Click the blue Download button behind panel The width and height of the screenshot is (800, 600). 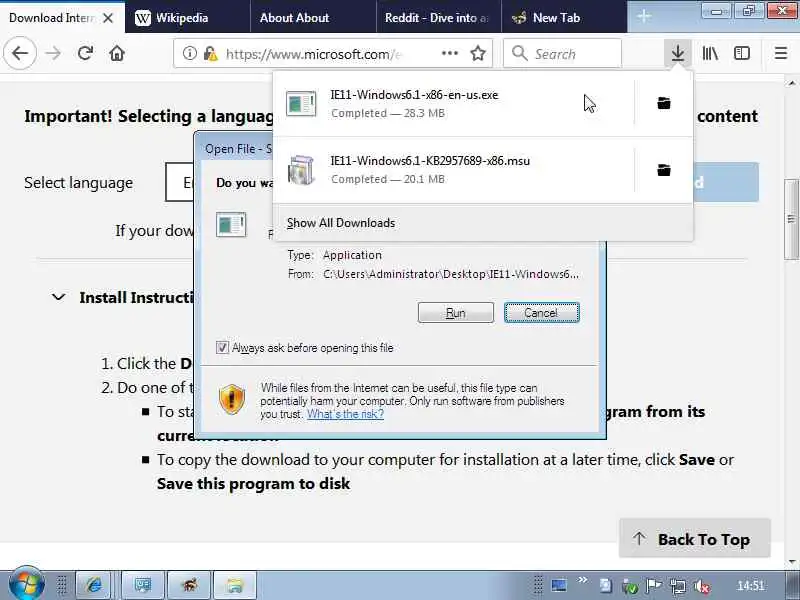click(x=726, y=182)
